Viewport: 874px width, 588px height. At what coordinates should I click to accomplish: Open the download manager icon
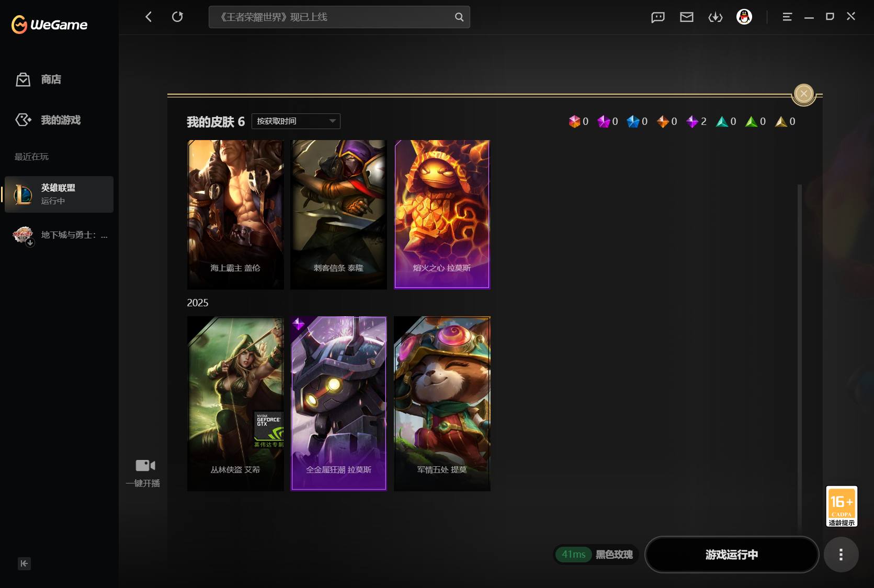(x=715, y=17)
